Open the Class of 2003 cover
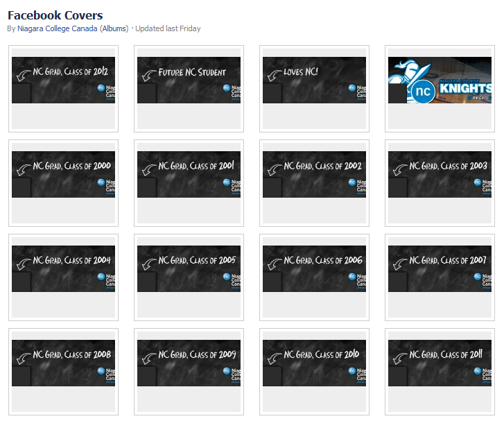Image resolution: width=504 pixels, height=421 pixels. [440, 183]
